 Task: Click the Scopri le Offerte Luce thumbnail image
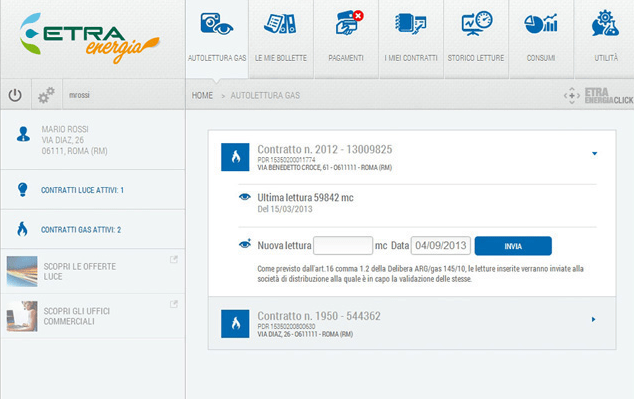22,271
